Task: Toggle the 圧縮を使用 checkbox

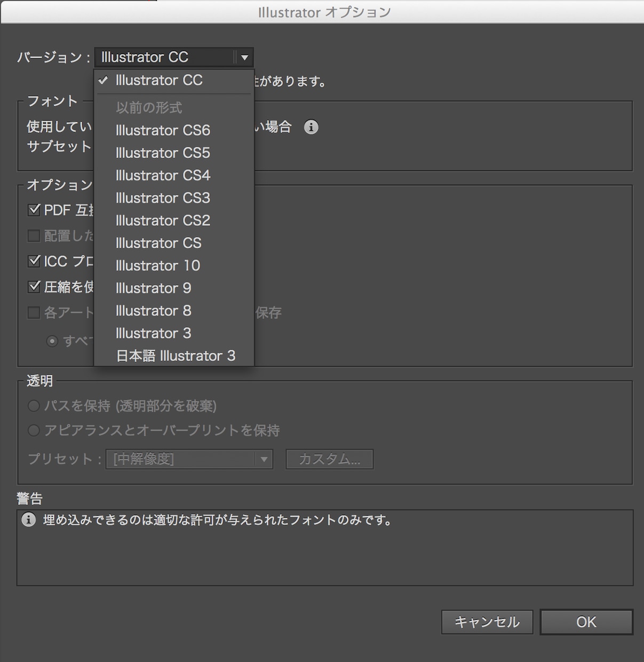Action: (34, 287)
